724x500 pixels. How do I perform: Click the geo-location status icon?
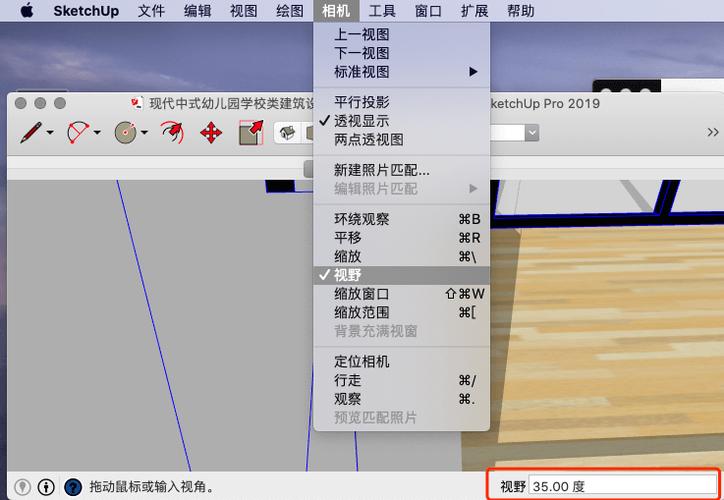click(22, 487)
